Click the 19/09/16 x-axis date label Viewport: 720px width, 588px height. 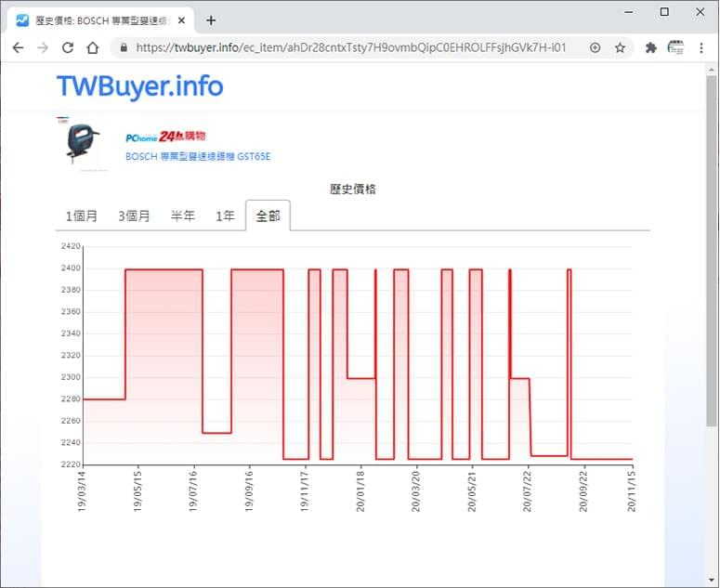249,491
